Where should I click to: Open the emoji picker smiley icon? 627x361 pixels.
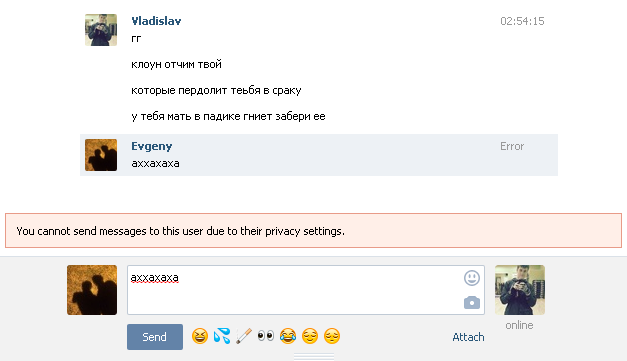pos(472,278)
